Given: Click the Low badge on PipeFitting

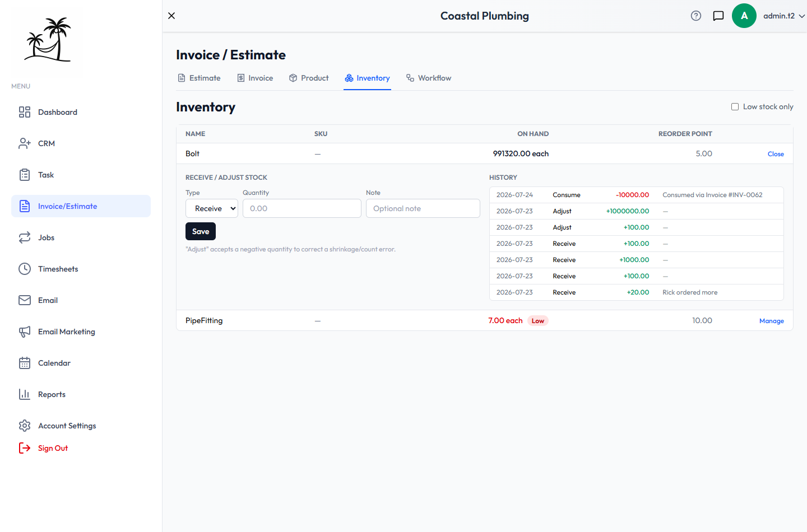Looking at the screenshot, I should click(538, 321).
